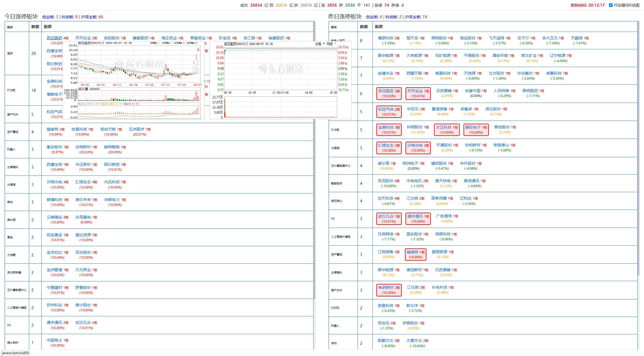Open the 奔图科技 stock link
Viewport: 644px width, 356px height.
(386, 306)
